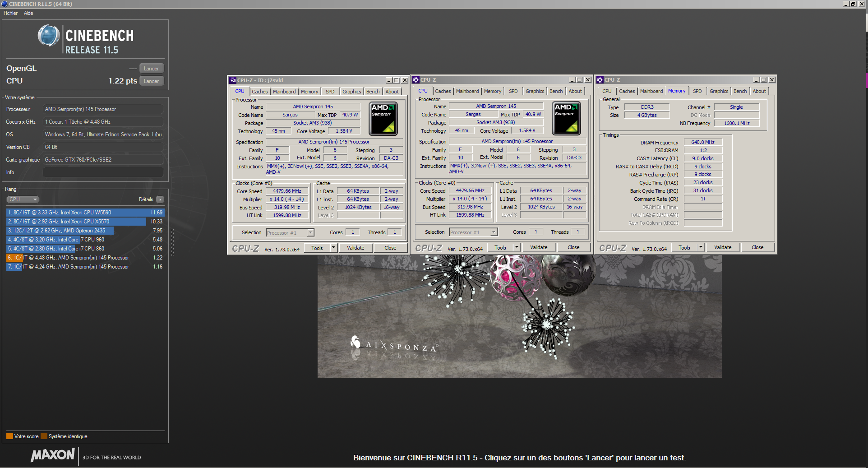Click Close button in third CPU-Z window
This screenshot has width=868, height=468.
757,247
